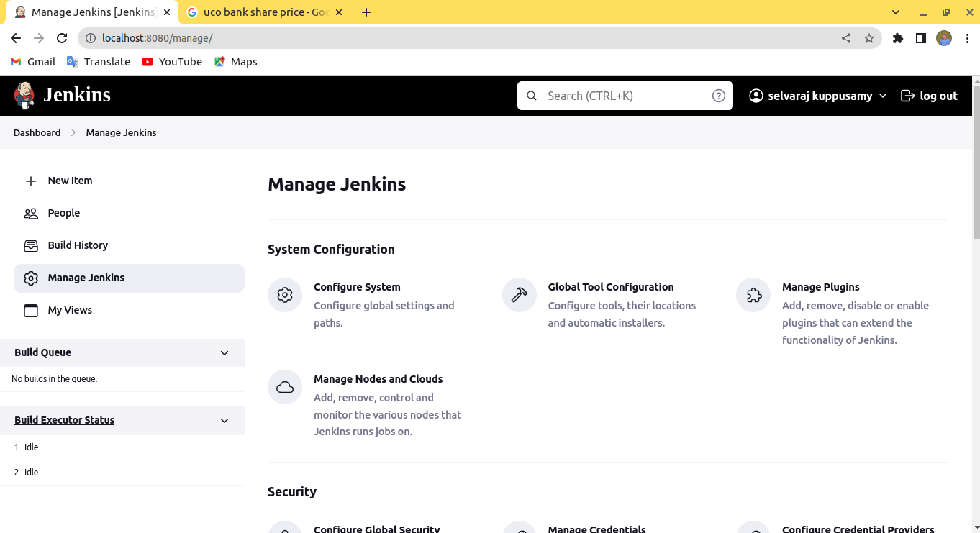Click the Global Tool Configuration hammer icon
980x533 pixels.
pos(519,294)
